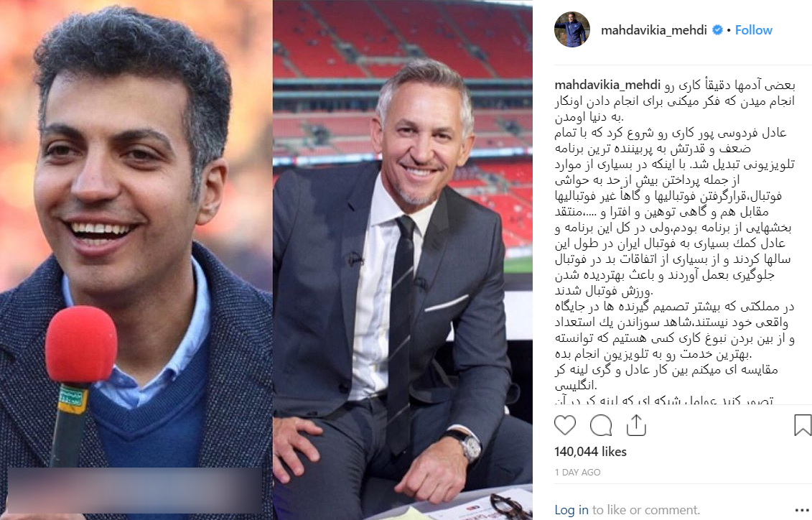Like the post with the heart icon
The height and width of the screenshot is (520, 812).
564,425
